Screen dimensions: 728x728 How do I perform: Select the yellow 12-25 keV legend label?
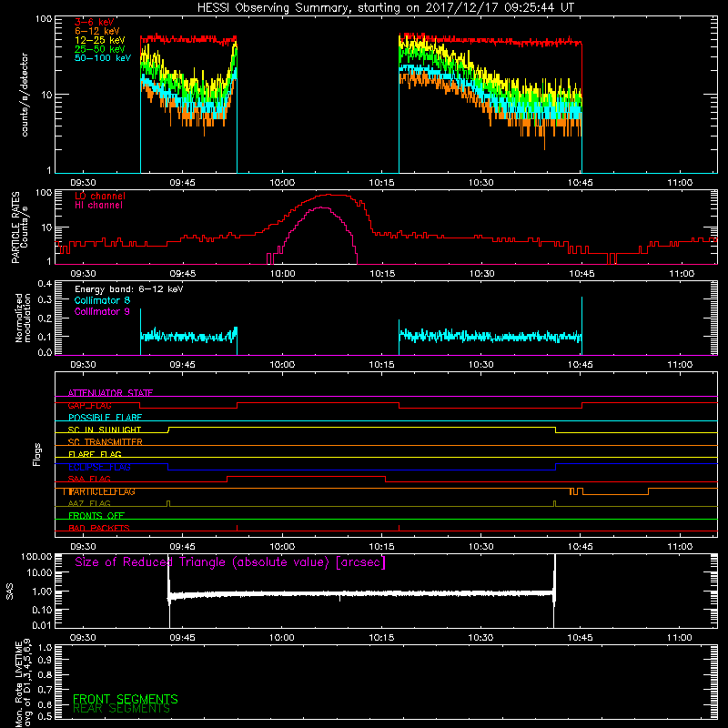point(100,40)
